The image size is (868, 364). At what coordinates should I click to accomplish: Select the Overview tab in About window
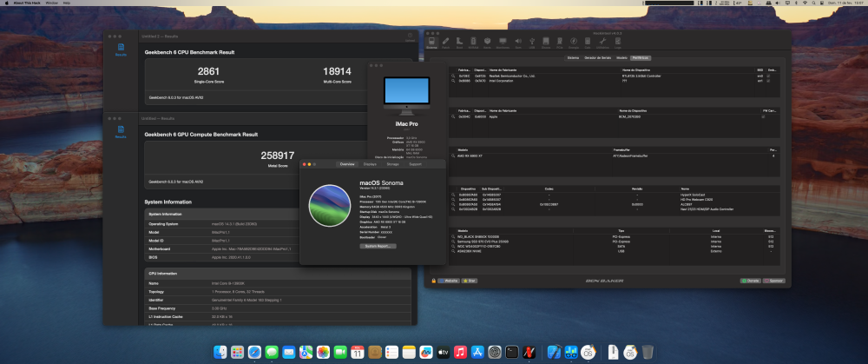(x=347, y=164)
